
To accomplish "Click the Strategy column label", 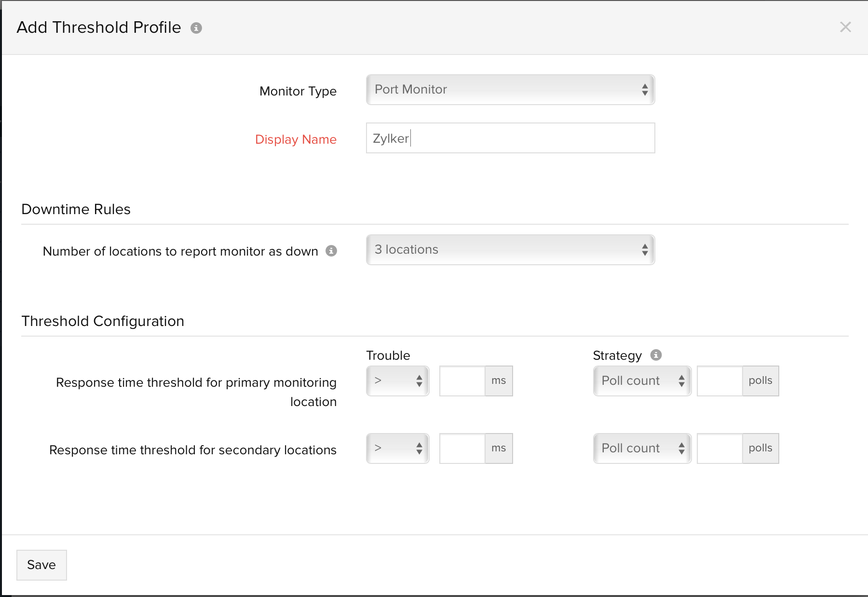I will pos(617,355).
